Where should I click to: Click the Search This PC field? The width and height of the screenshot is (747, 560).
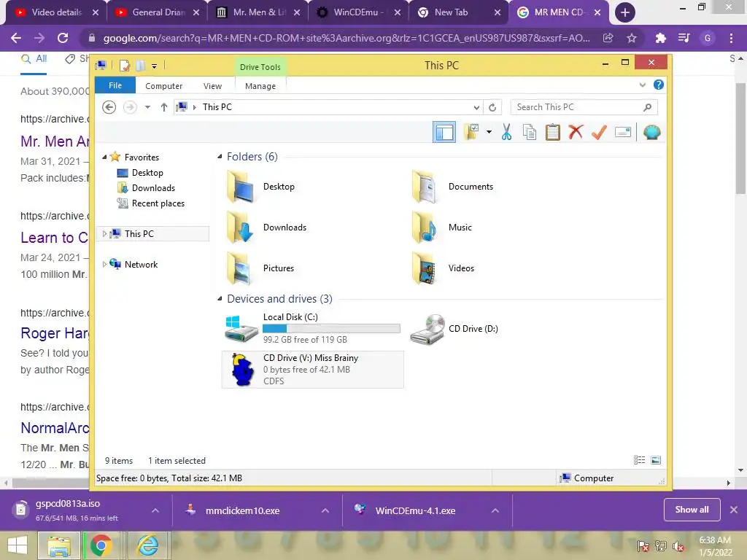(584, 107)
